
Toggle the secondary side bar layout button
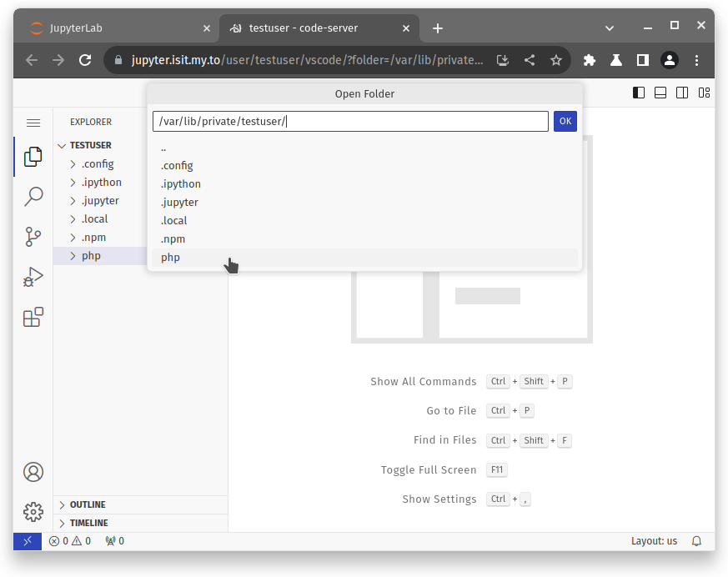coord(682,93)
